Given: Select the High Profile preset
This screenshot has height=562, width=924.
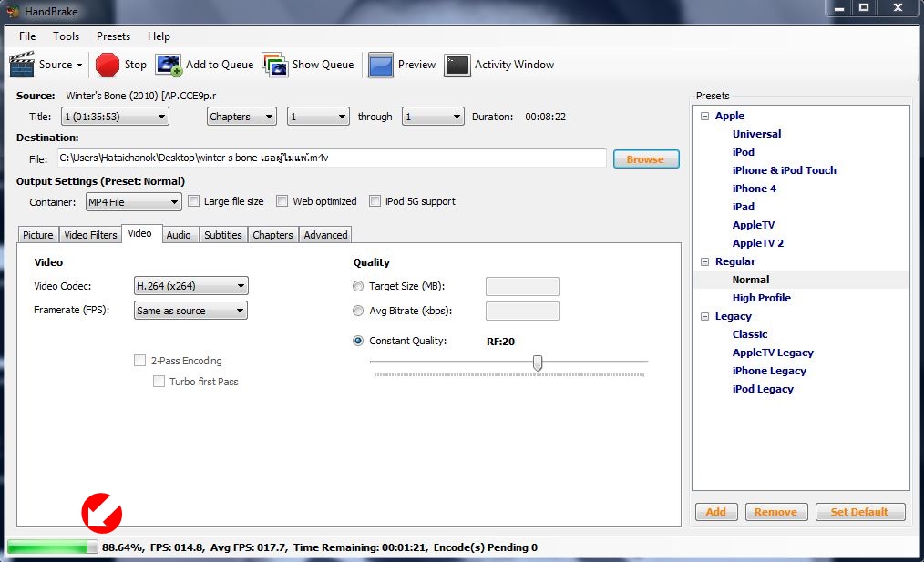Looking at the screenshot, I should click(762, 298).
